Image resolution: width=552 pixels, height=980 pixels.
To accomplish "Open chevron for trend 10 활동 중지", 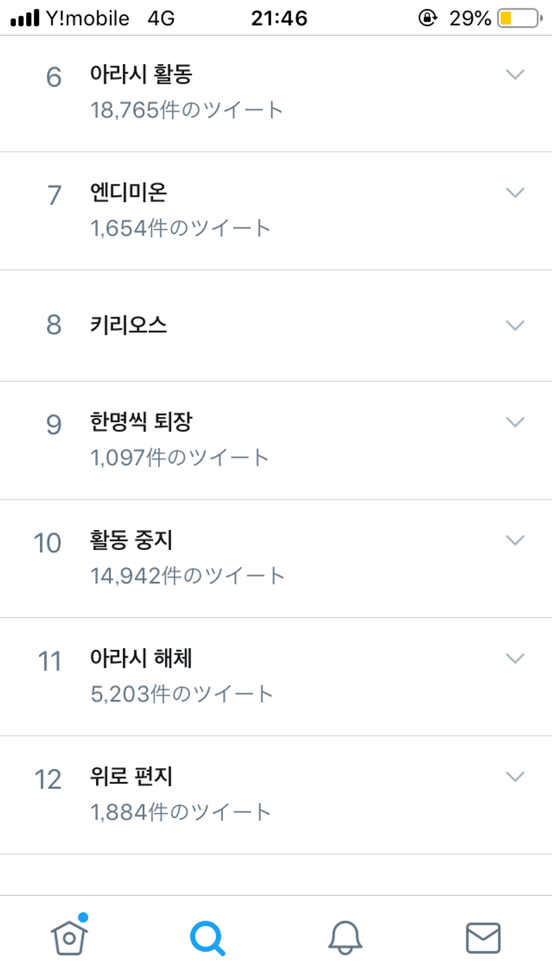I will click(515, 540).
